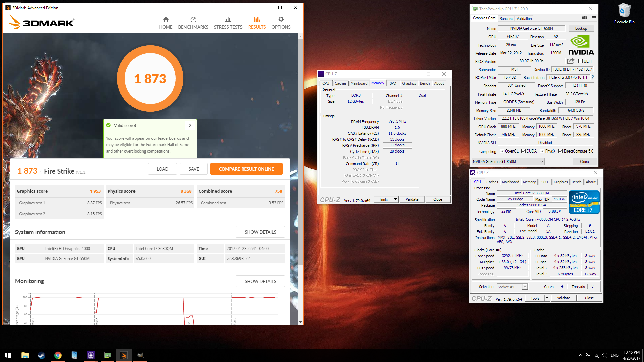The image size is (644, 362).
Task: Click the taskbar clock showing 10:45 PM
Action: click(631, 355)
